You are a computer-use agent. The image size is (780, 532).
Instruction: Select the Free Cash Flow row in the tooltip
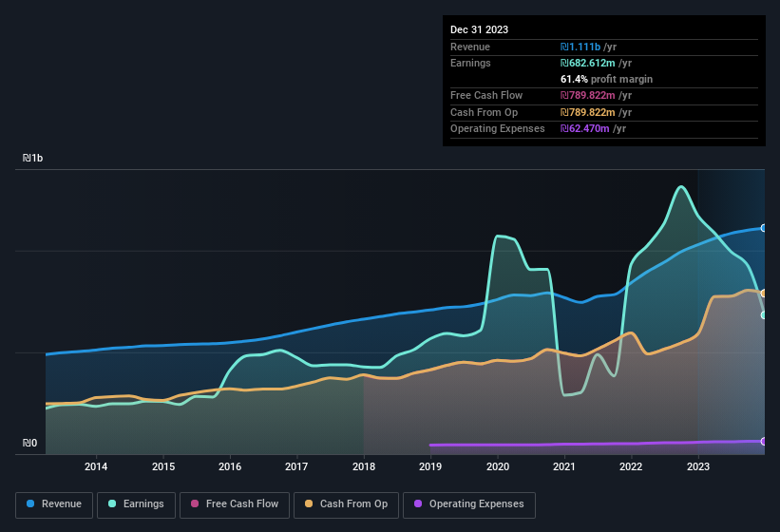coord(485,96)
